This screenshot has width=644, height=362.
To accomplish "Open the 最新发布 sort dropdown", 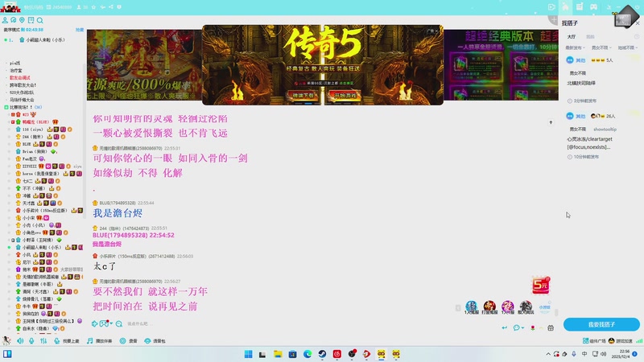I will click(575, 47).
